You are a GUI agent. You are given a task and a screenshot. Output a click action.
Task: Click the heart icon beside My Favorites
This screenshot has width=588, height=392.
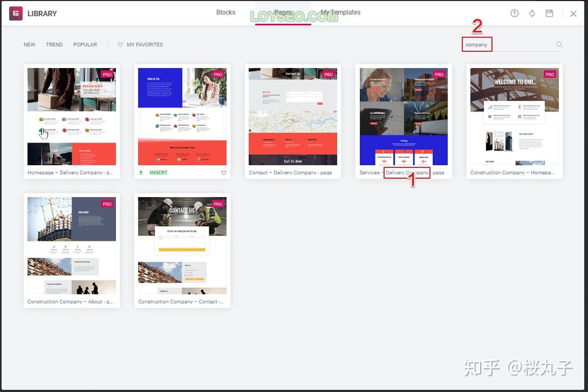coord(120,45)
